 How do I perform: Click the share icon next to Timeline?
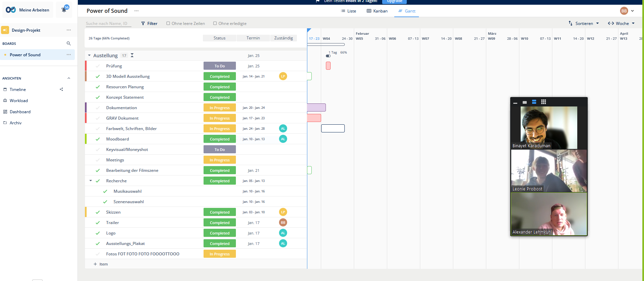click(61, 89)
